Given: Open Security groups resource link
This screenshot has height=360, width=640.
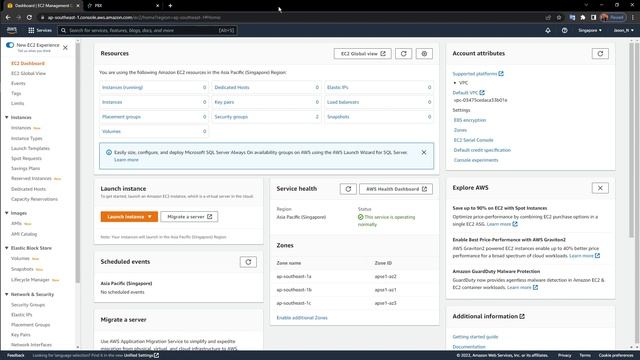Looking at the screenshot, I should coord(231,117).
